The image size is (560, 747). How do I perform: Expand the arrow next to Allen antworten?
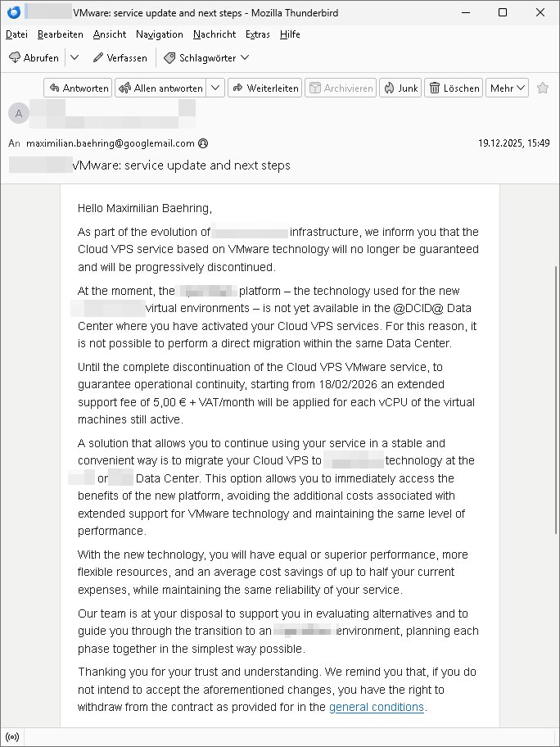pyautogui.click(x=216, y=88)
